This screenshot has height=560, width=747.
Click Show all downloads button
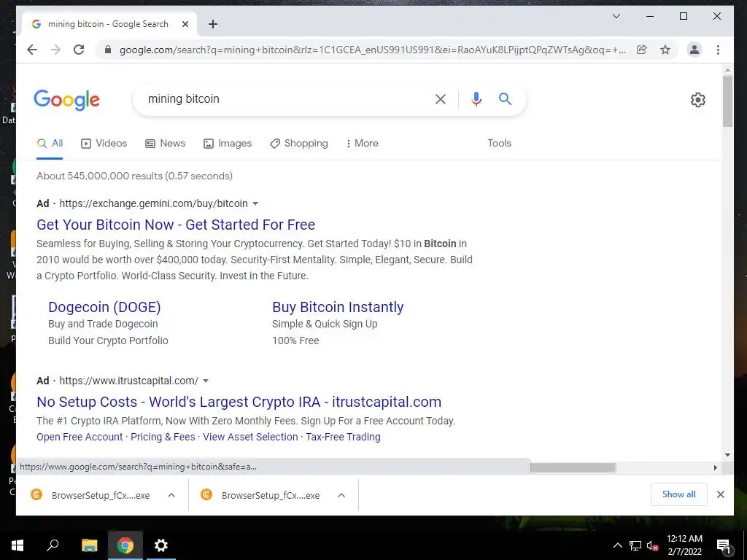pos(678,494)
